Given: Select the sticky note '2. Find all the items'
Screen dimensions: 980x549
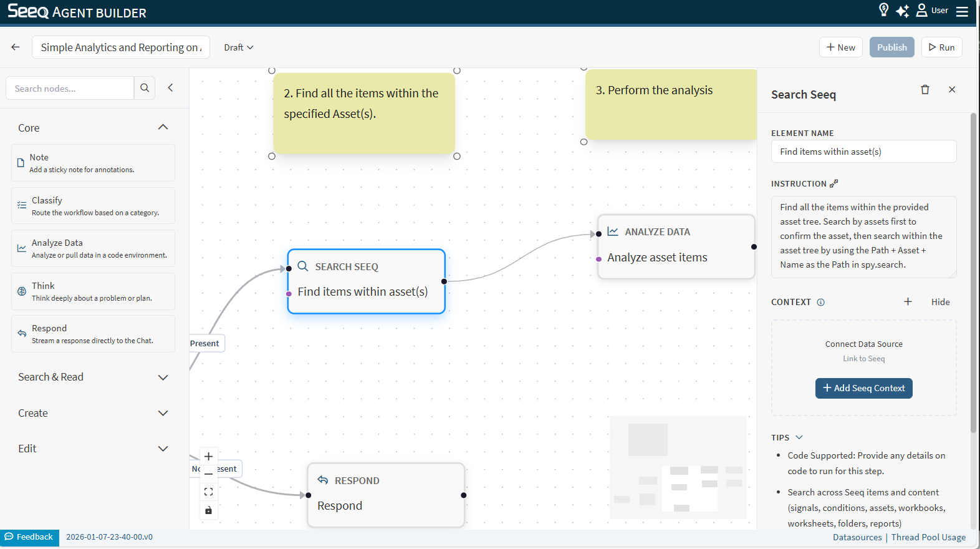Looking at the screenshot, I should pyautogui.click(x=364, y=113).
